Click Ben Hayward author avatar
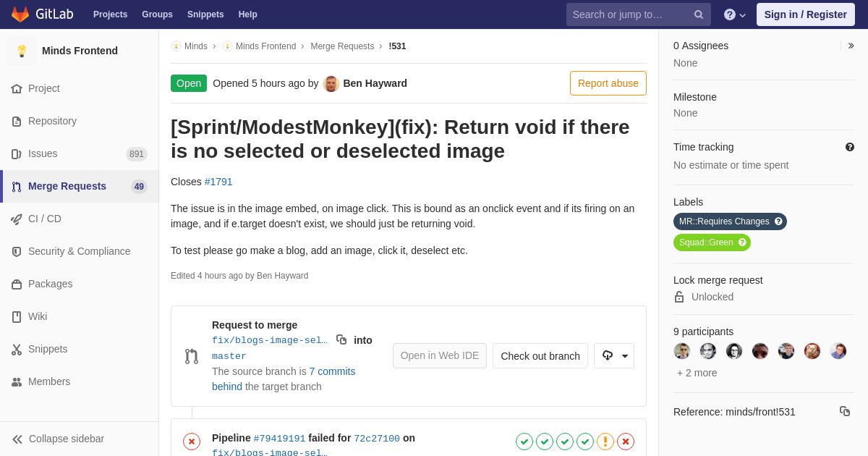 click(x=331, y=83)
